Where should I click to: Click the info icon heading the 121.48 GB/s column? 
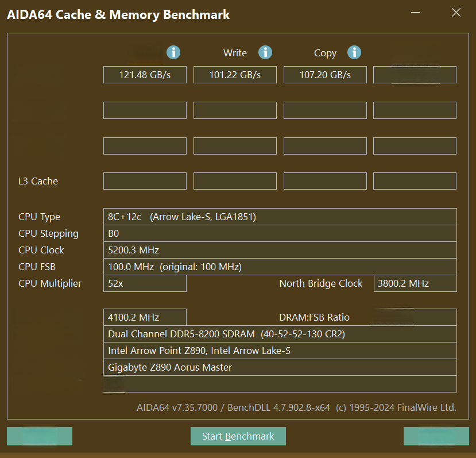tap(173, 52)
